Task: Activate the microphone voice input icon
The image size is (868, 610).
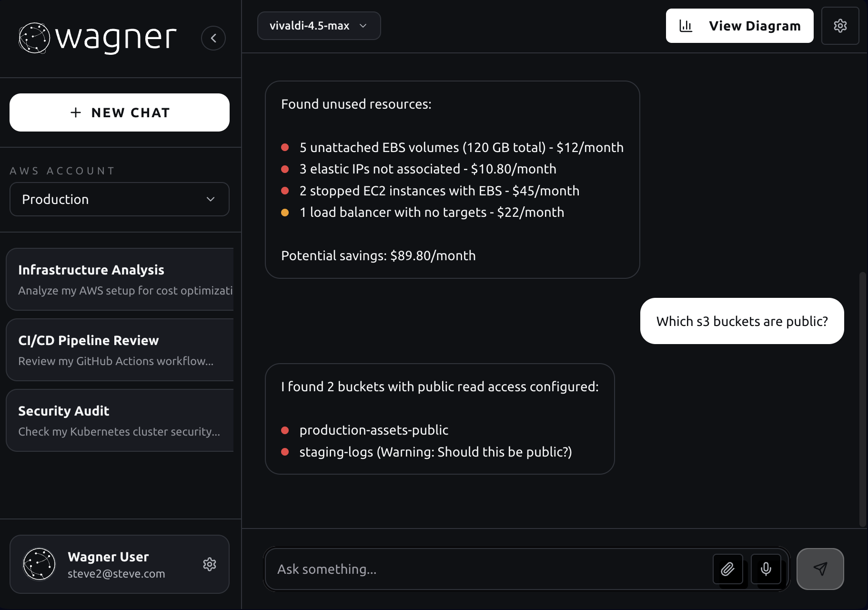Action: [766, 569]
